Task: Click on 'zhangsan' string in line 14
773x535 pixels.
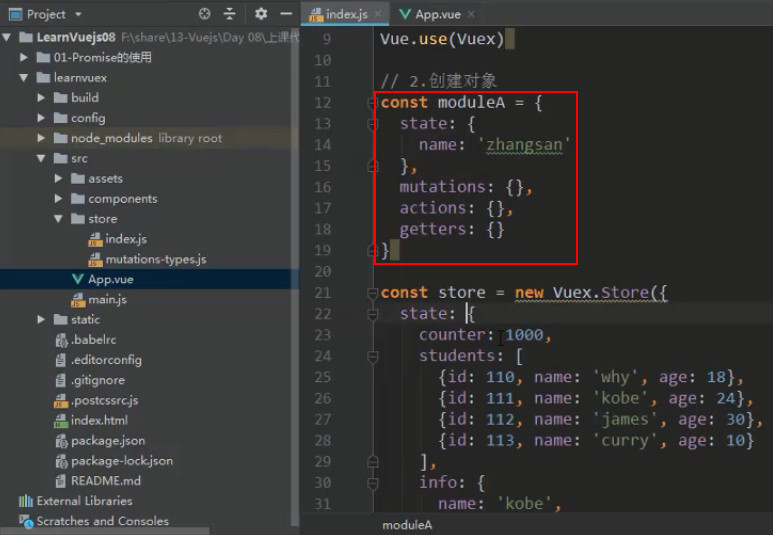Action: 524,144
